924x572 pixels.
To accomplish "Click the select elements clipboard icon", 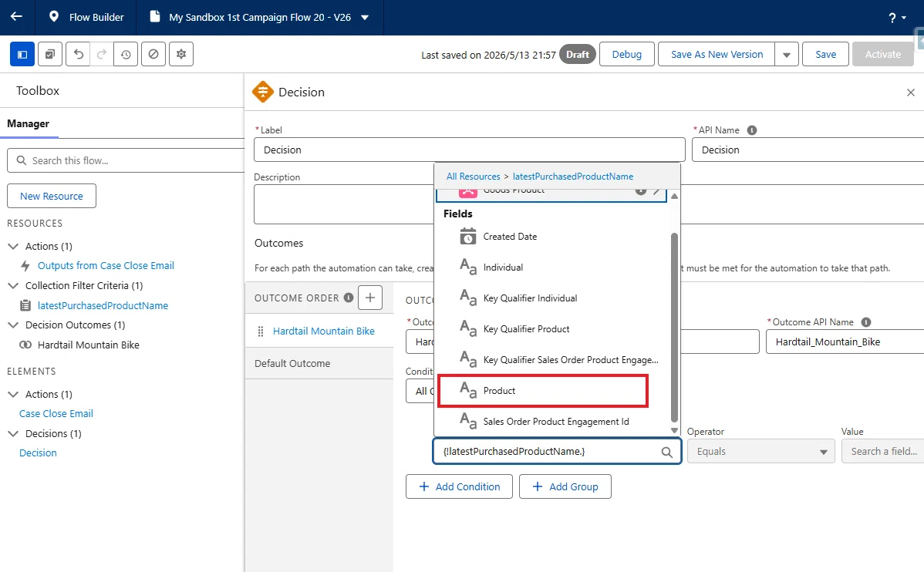I will [50, 54].
